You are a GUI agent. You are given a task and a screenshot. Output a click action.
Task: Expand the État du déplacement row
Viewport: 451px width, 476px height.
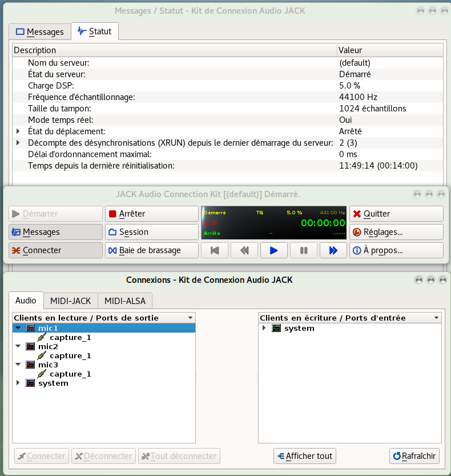18,131
